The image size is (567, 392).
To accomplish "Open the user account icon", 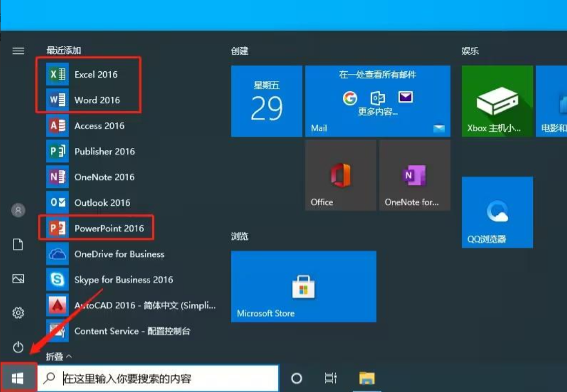I will coord(18,210).
